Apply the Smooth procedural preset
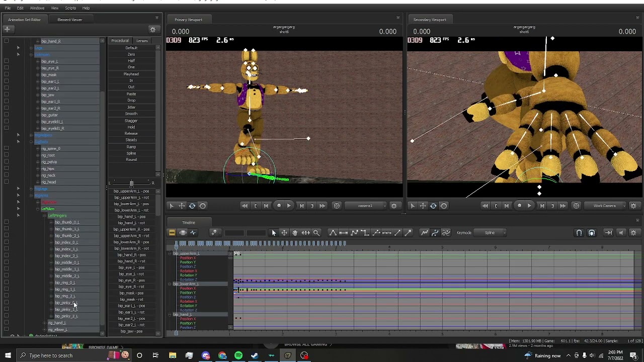Image resolution: width=644 pixels, height=362 pixels. pos(131,114)
